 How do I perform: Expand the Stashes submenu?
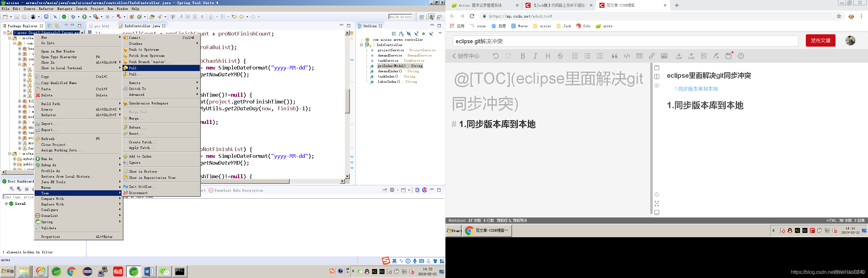click(x=161, y=44)
